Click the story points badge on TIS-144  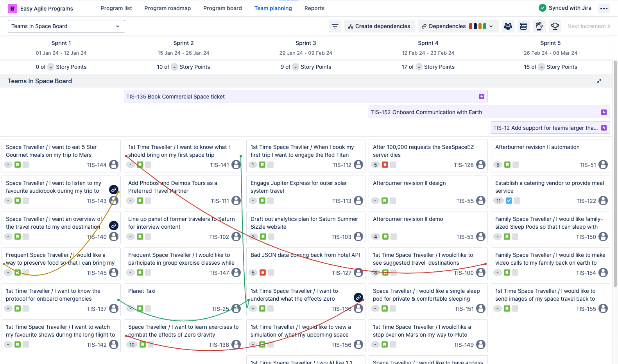tap(8, 165)
